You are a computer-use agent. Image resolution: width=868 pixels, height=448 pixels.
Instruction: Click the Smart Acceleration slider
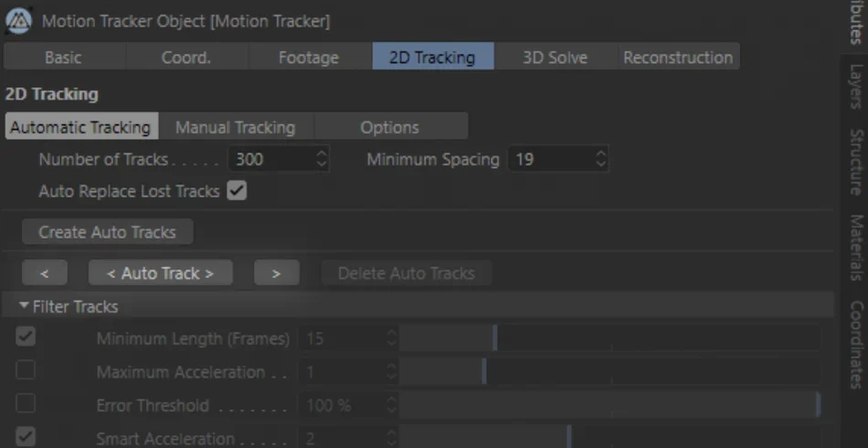(609, 437)
